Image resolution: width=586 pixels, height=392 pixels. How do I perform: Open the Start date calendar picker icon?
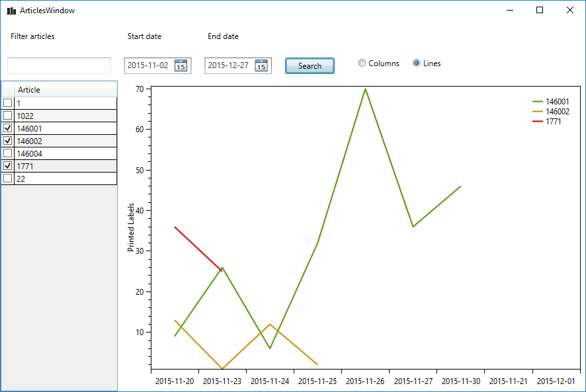pos(181,65)
